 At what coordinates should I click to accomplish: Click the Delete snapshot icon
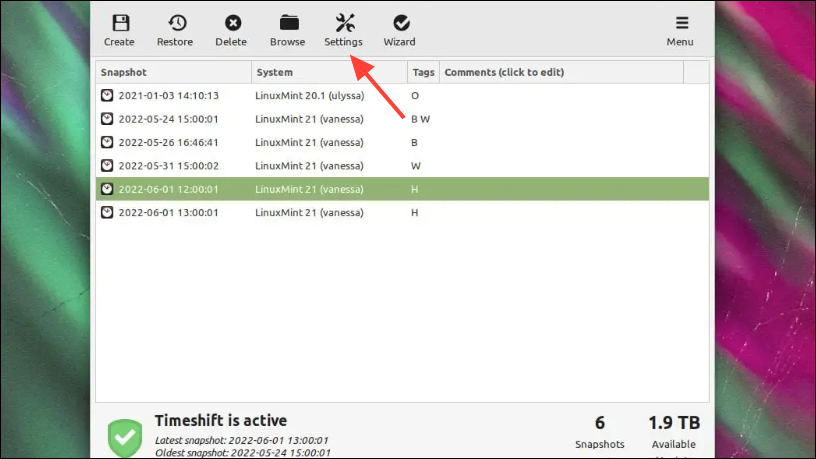coord(232,30)
